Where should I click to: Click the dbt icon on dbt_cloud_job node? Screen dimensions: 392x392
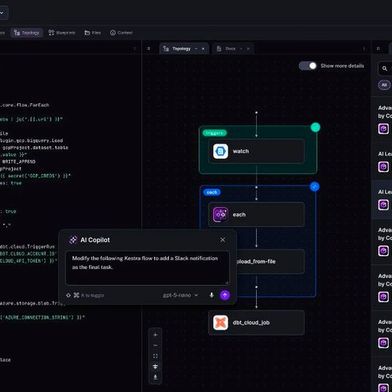pos(221,323)
